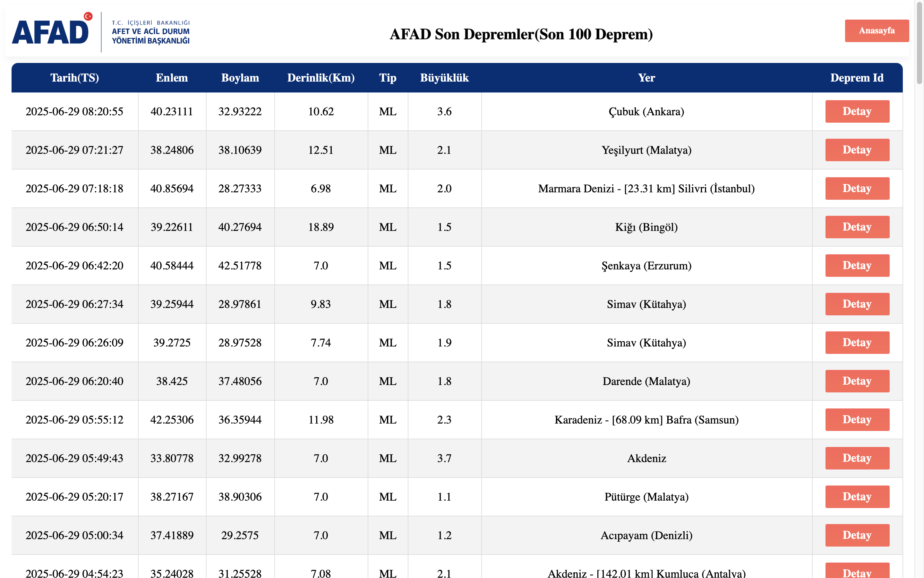The height and width of the screenshot is (578, 924).
Task: Select date 2025-06-29 05:00:34
Action: pyautogui.click(x=74, y=535)
